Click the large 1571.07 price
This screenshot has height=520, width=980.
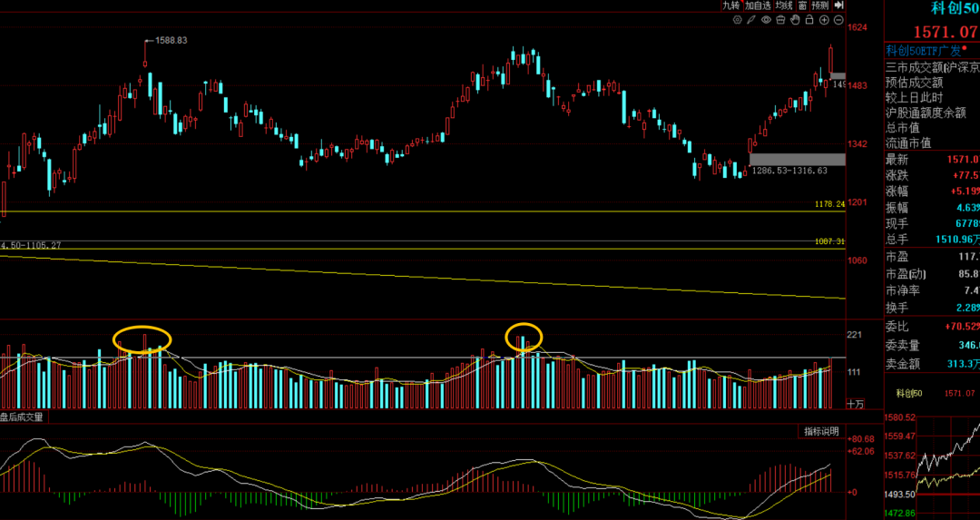point(946,32)
